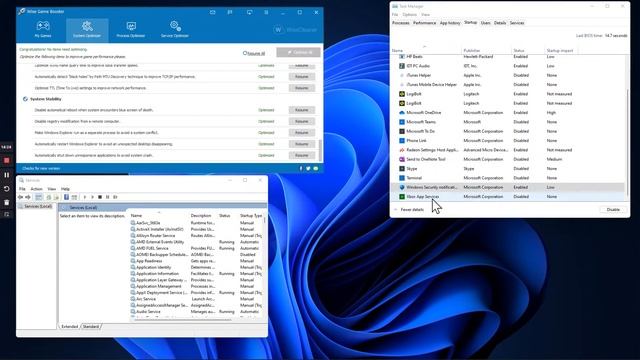Click the Stop Service square icon
This screenshot has width=640, height=360.
click(x=100, y=197)
